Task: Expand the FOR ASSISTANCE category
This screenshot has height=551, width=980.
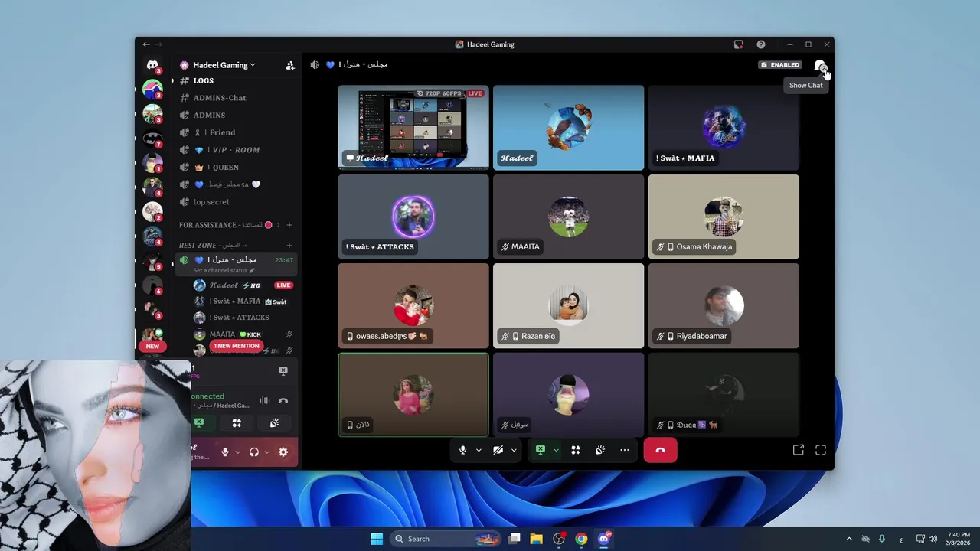Action: pos(230,225)
